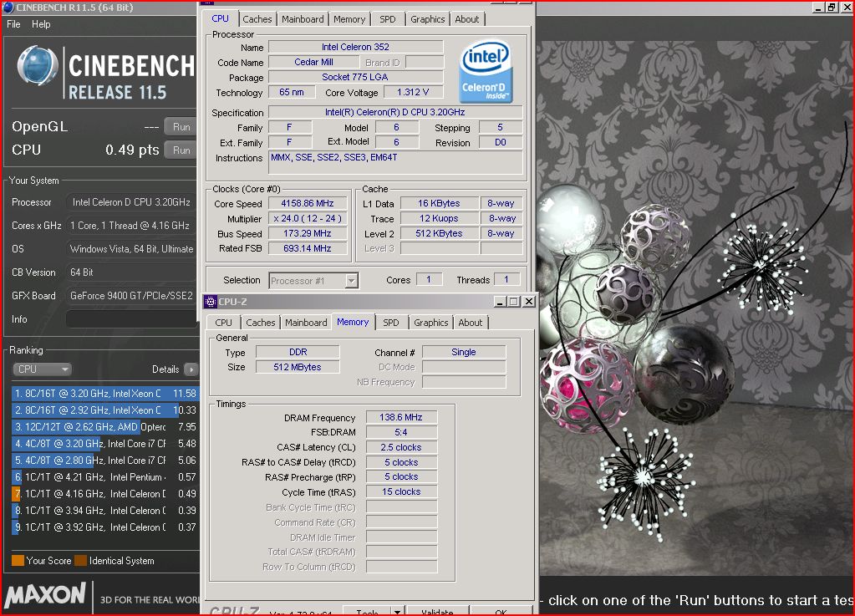Switch to SPD tab in lower CPU-Z window
Screen dimensions: 855x616
pos(391,322)
